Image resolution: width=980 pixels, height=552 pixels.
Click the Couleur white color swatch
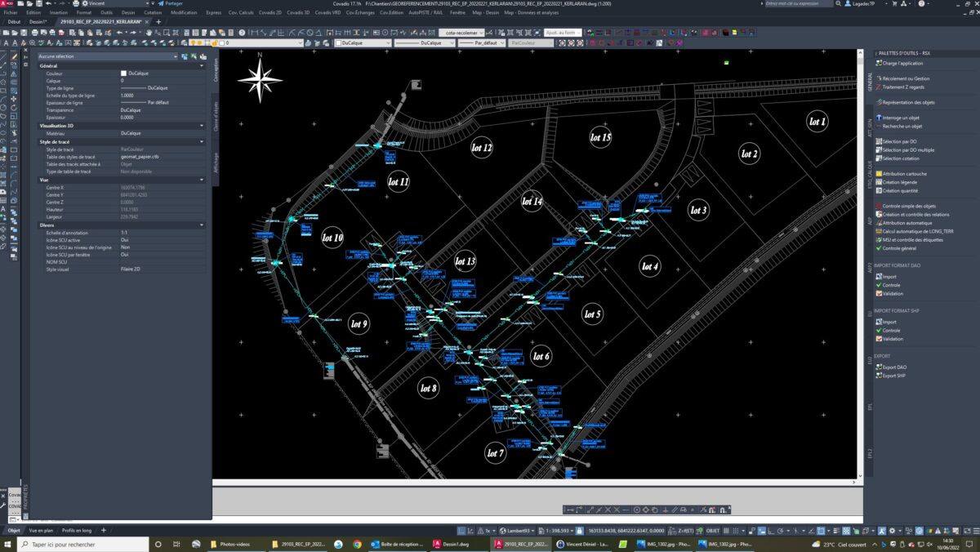tap(123, 73)
